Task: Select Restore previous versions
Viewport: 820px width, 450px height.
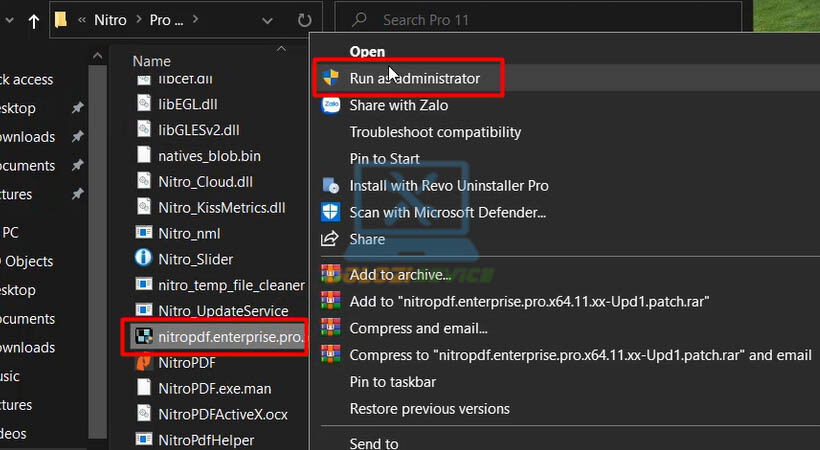Action: [429, 409]
